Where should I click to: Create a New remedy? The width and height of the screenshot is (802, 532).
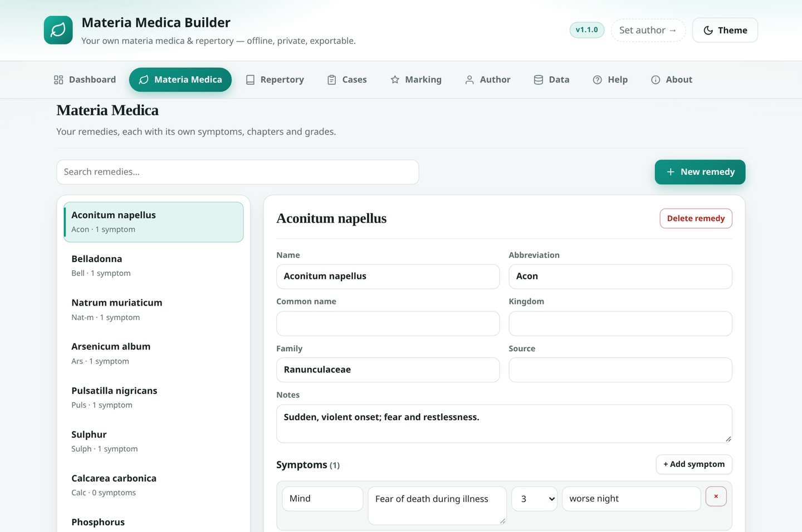700,172
